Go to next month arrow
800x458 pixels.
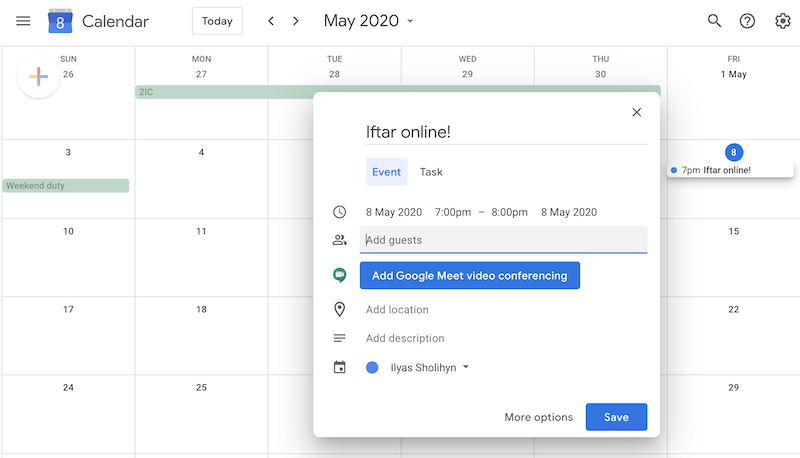(296, 21)
